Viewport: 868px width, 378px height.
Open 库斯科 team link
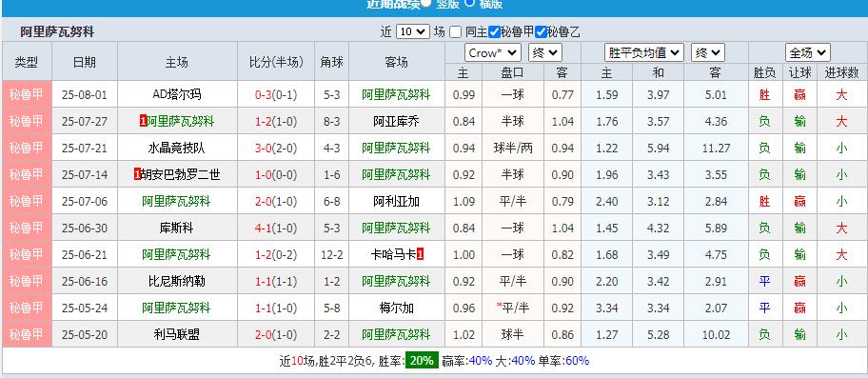click(x=177, y=228)
